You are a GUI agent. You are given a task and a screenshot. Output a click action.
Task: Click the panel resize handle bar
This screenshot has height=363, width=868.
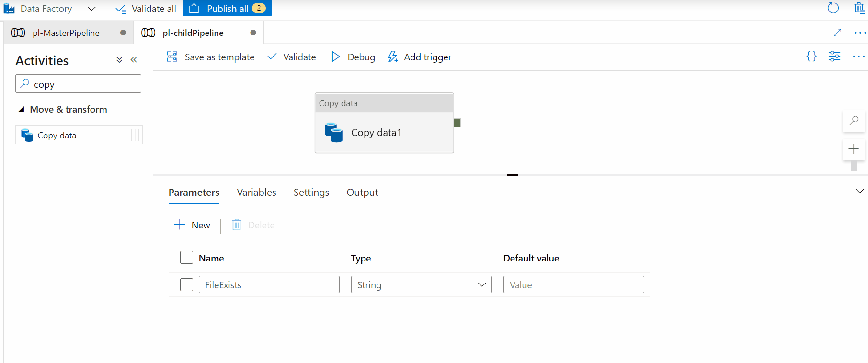[513, 175]
